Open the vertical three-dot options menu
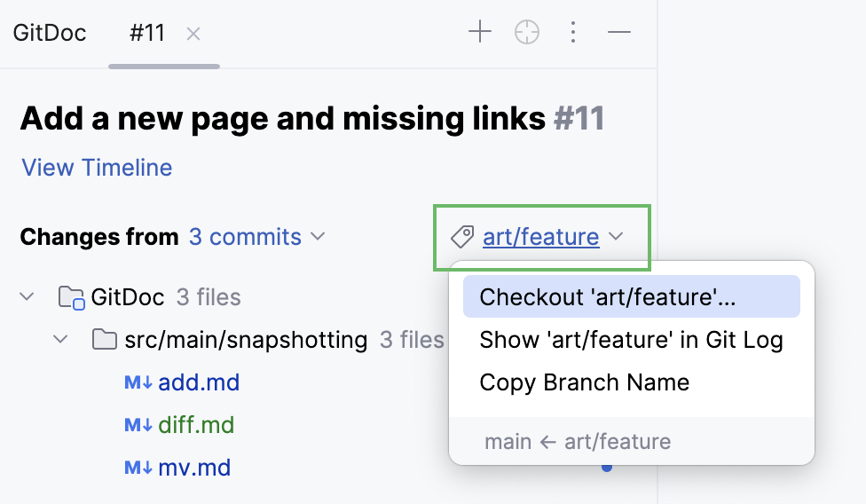 pyautogui.click(x=573, y=34)
